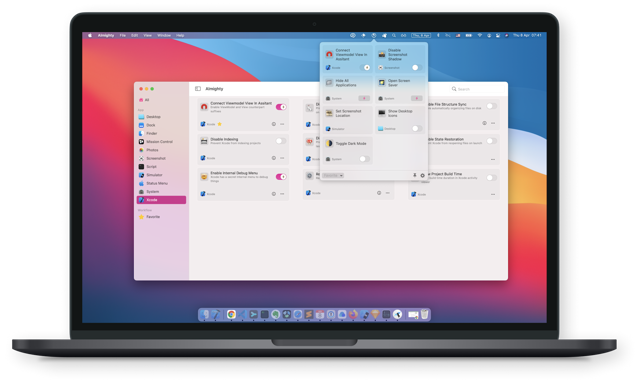Select Xcode category in the sidebar
Image resolution: width=640 pixels, height=383 pixels.
coord(161,200)
